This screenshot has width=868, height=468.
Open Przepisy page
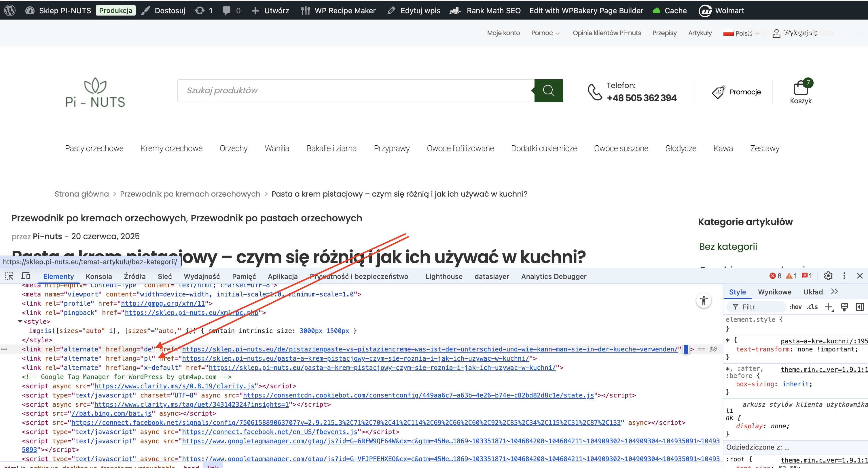tap(664, 33)
